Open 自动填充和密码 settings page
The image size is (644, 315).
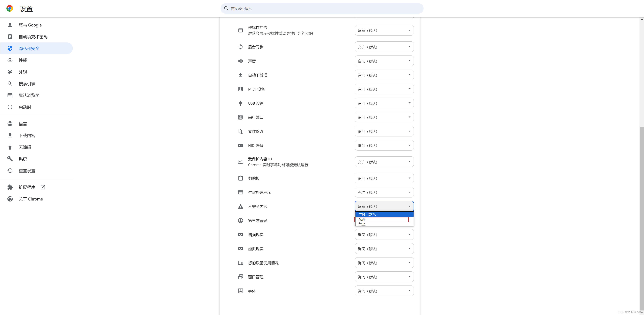coord(37,37)
